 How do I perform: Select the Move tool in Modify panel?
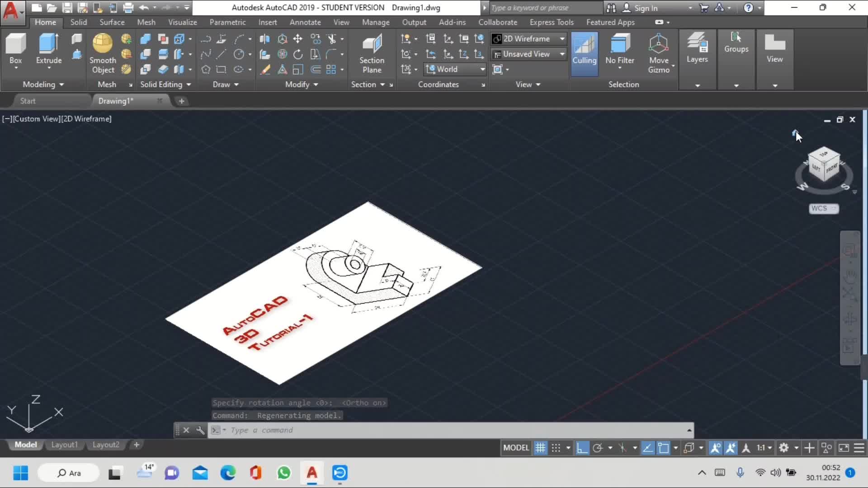coord(297,39)
